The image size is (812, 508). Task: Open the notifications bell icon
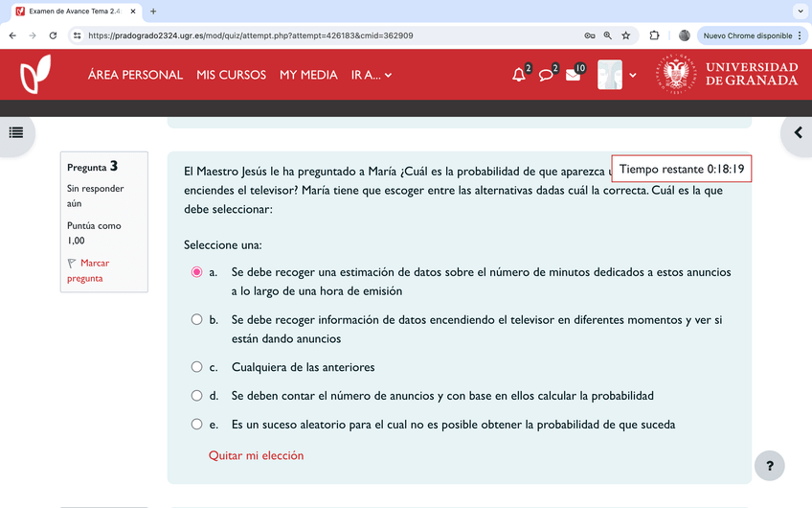click(x=519, y=75)
